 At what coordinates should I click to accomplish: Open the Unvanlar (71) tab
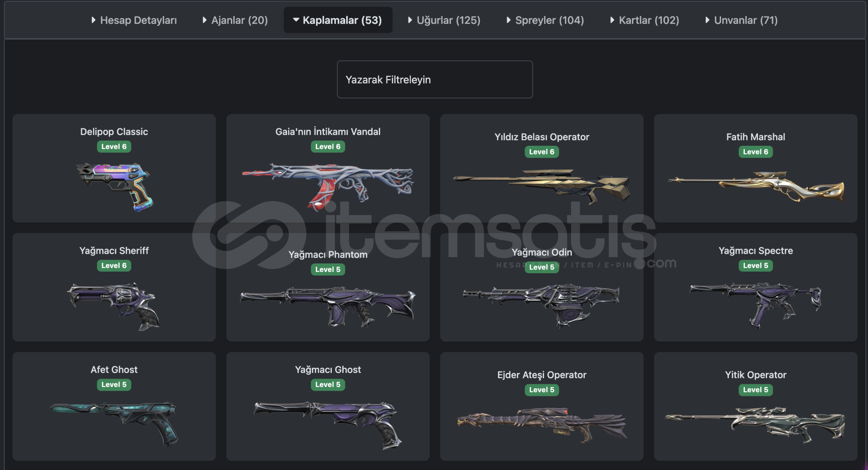[741, 20]
